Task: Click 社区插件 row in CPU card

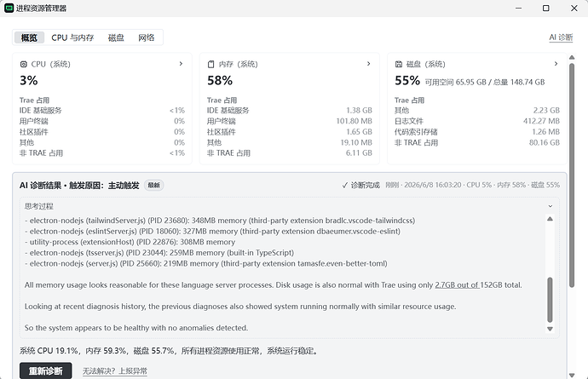Action: [102, 132]
